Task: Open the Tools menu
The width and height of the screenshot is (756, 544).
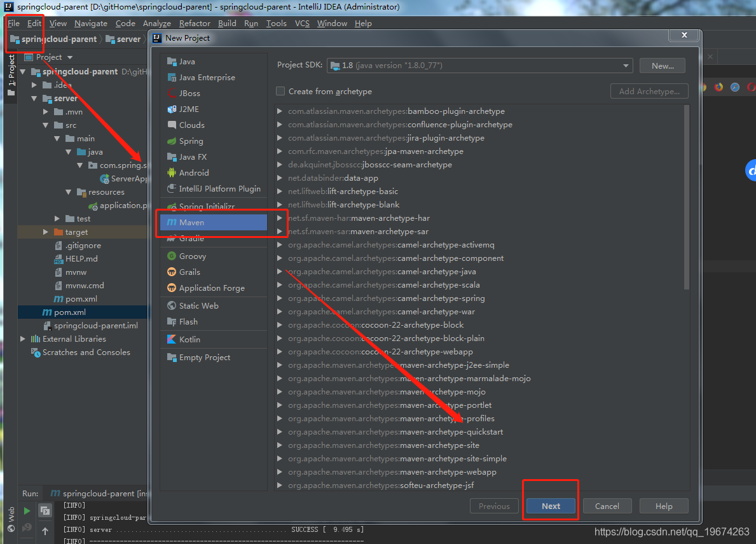Action: 277,23
